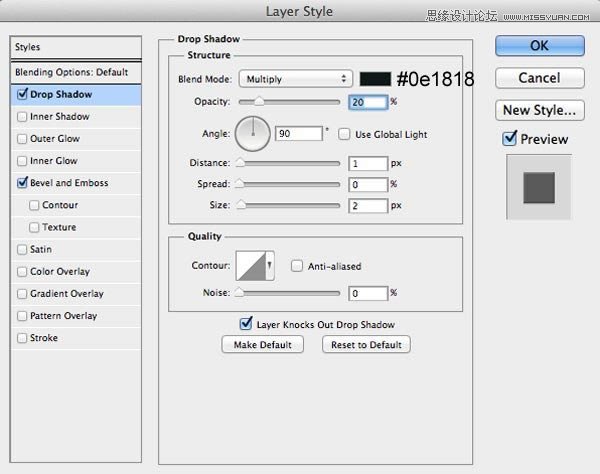600x474 pixels.
Task: Enable the Outer Glow checkbox
Action: click(x=22, y=138)
